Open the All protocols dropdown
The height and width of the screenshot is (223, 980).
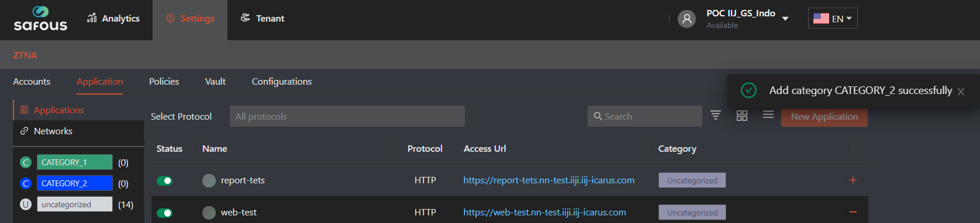click(x=347, y=116)
